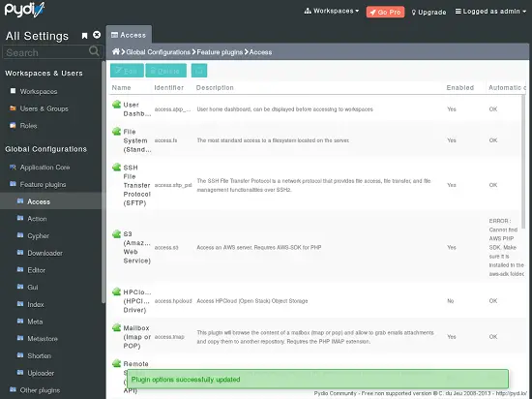Click the access.imap identifier cell

[x=169, y=337]
